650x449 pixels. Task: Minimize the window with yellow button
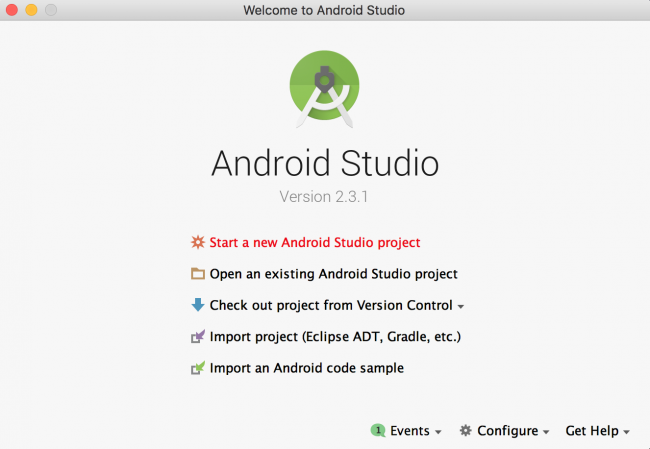pos(32,10)
